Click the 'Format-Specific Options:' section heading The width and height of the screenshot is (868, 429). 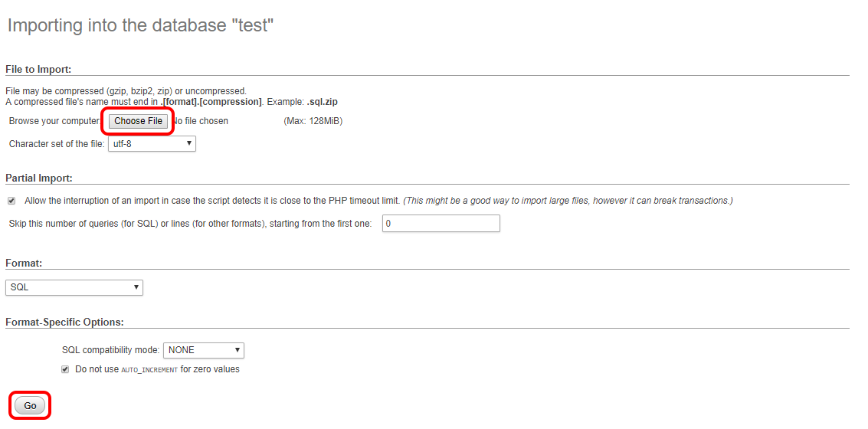(x=64, y=322)
